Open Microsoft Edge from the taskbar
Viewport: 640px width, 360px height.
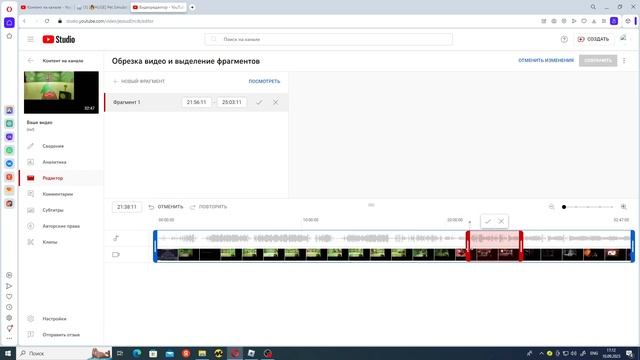[137, 353]
